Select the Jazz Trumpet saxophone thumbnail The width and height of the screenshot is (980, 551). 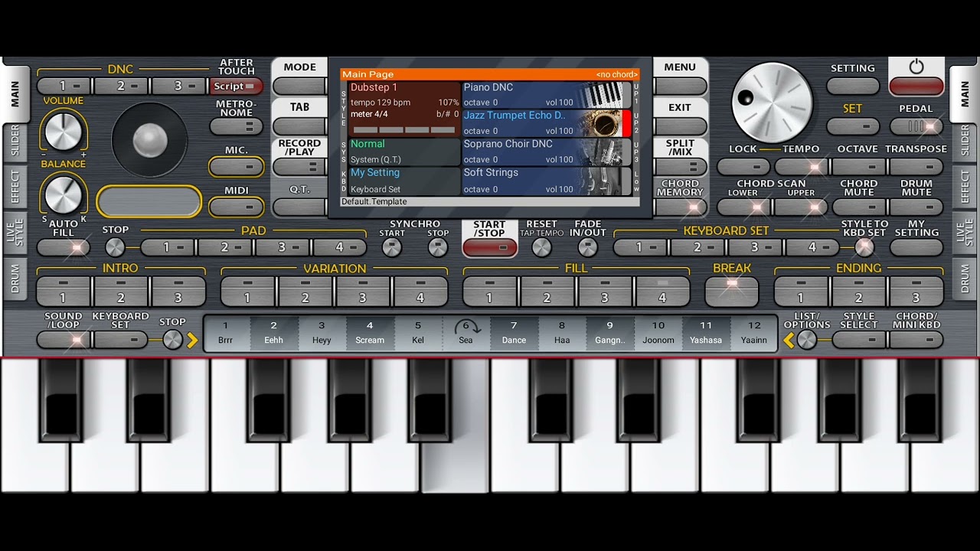coord(604,123)
